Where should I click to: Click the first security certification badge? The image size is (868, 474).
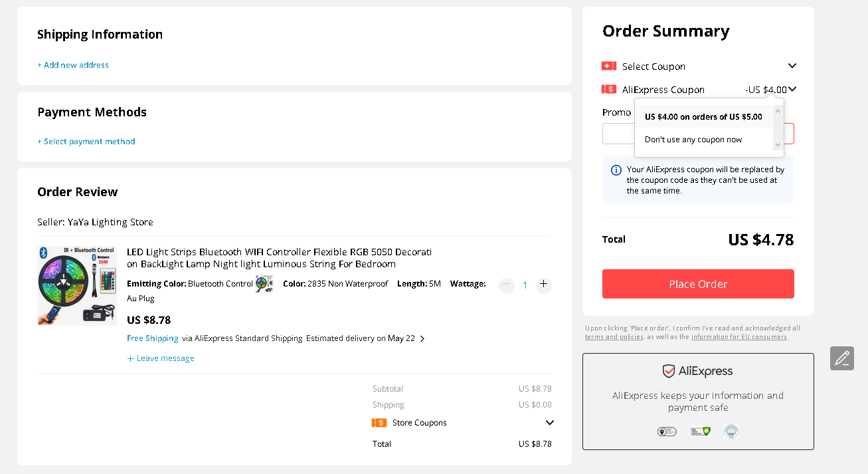[666, 431]
